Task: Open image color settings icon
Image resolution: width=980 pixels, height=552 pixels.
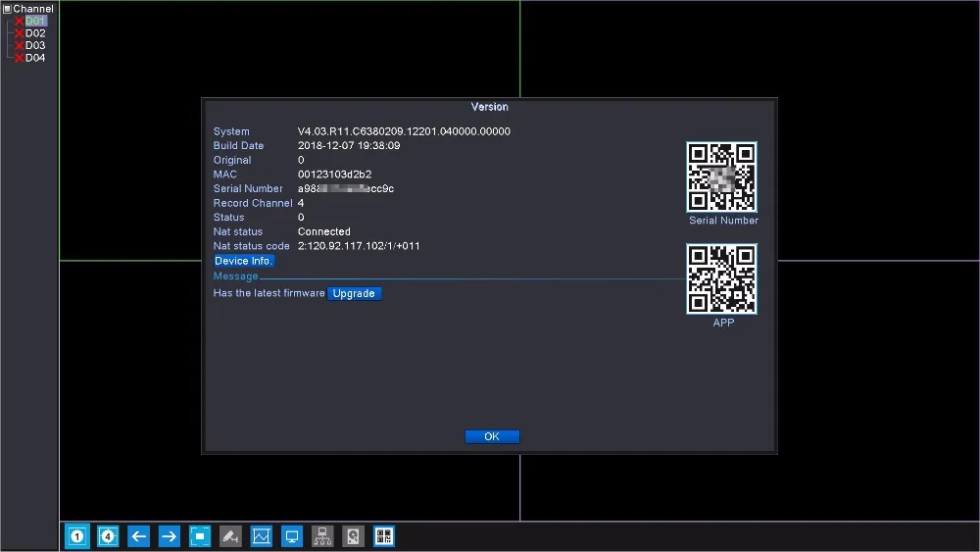Action: (x=261, y=536)
